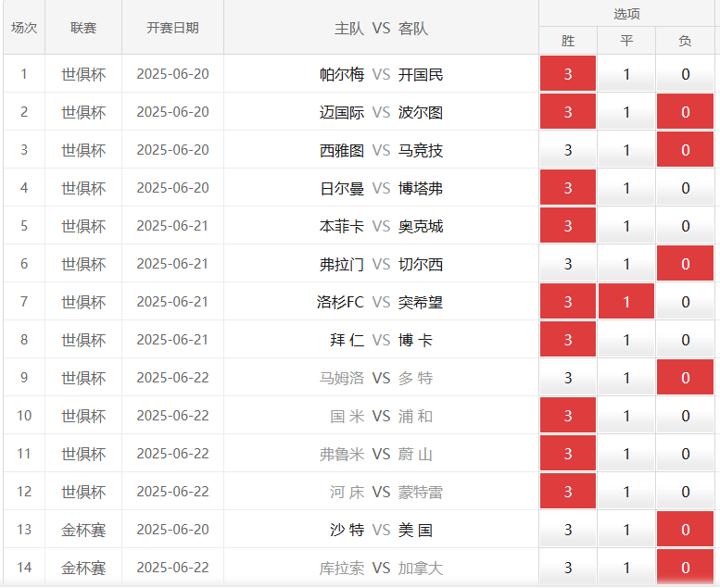
Task: Click date 2025-06-22 in 国米 row
Action: click(172, 416)
